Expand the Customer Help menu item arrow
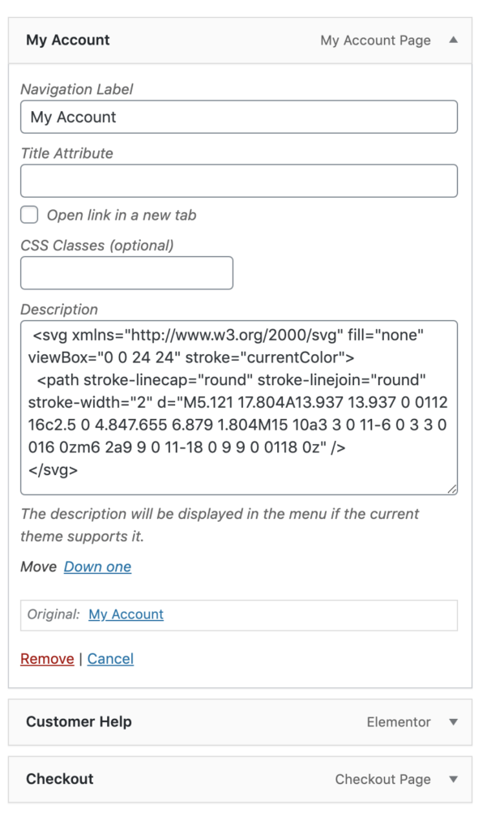The height and width of the screenshot is (830, 504). (455, 722)
